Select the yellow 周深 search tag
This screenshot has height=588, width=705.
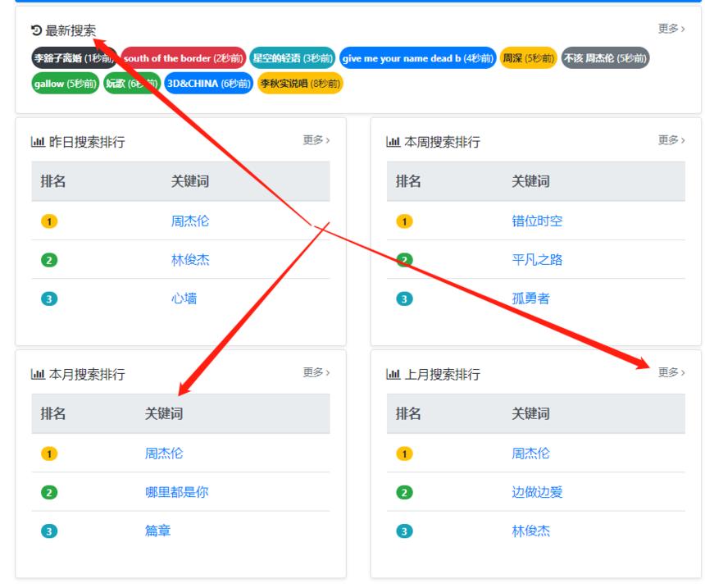(528, 58)
